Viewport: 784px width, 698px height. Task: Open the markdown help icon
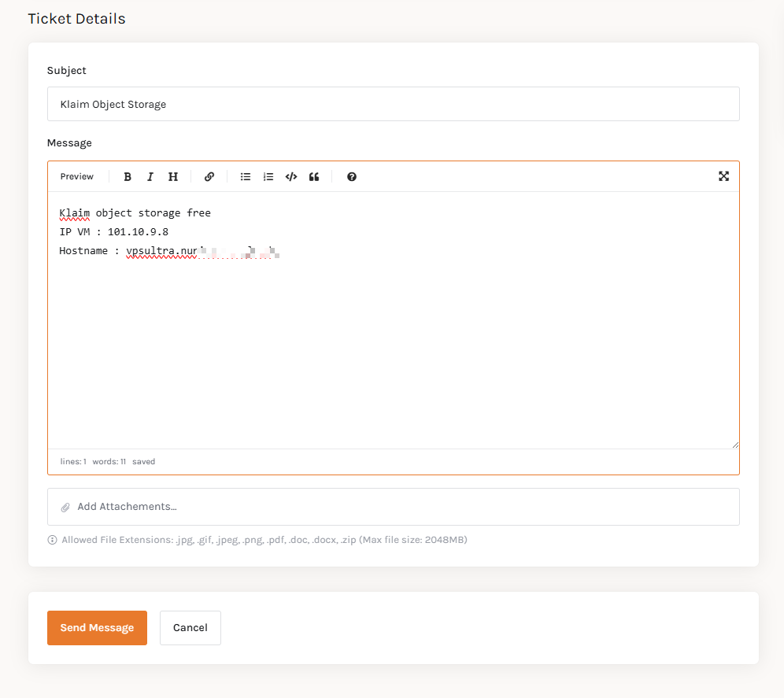[351, 176]
